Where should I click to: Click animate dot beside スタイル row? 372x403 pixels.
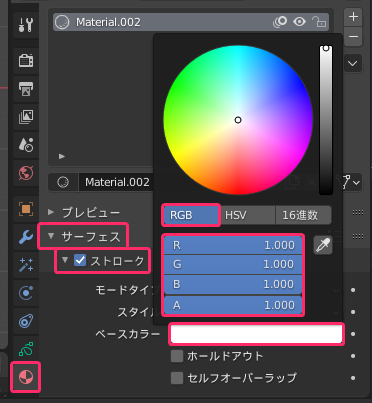[x=353, y=312]
